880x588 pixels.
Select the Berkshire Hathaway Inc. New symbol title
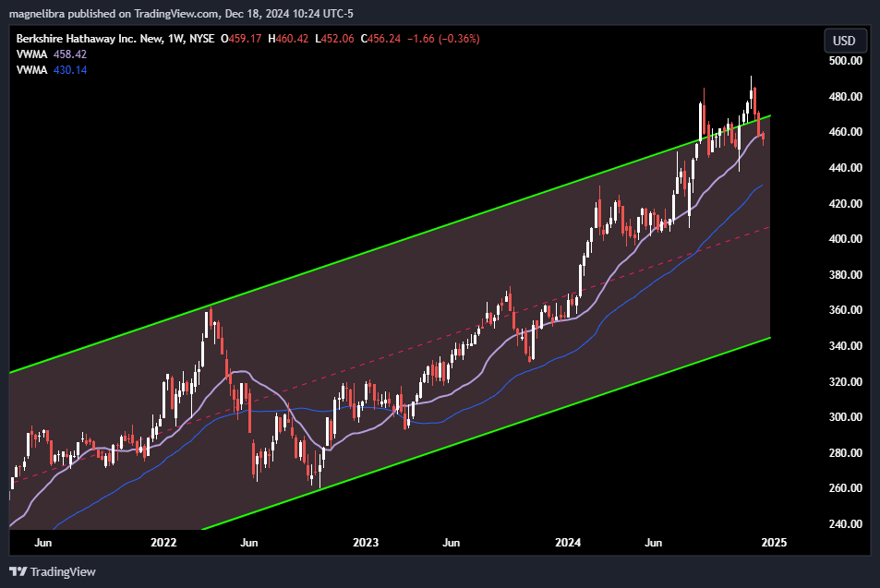tap(90, 39)
